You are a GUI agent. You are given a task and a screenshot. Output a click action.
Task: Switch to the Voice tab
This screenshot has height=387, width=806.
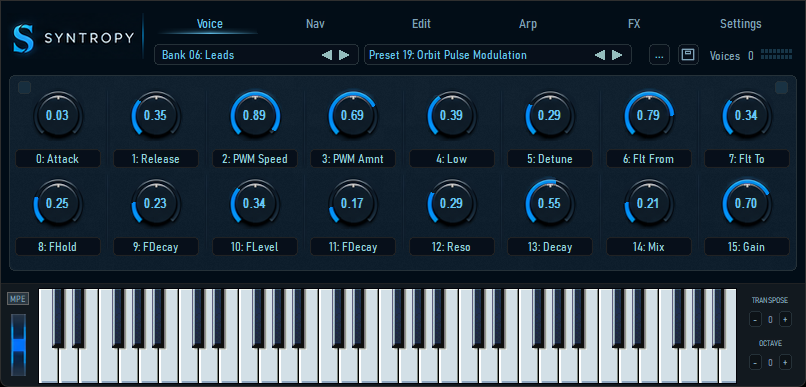(x=210, y=24)
